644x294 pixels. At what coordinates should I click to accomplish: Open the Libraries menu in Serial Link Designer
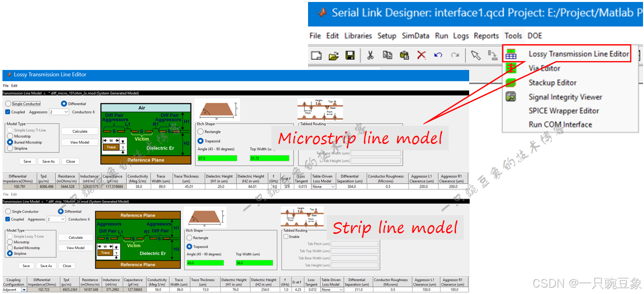pos(358,36)
